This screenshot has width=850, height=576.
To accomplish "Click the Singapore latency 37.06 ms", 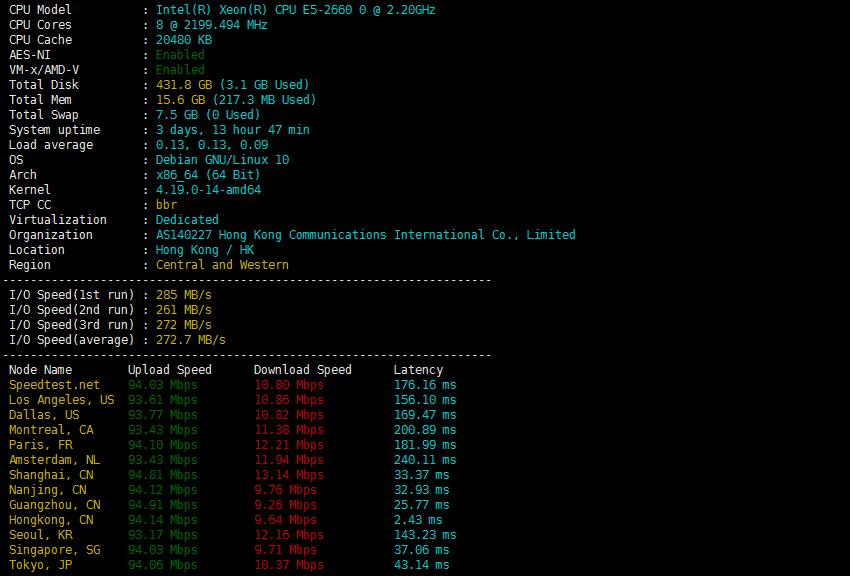I will click(421, 550).
